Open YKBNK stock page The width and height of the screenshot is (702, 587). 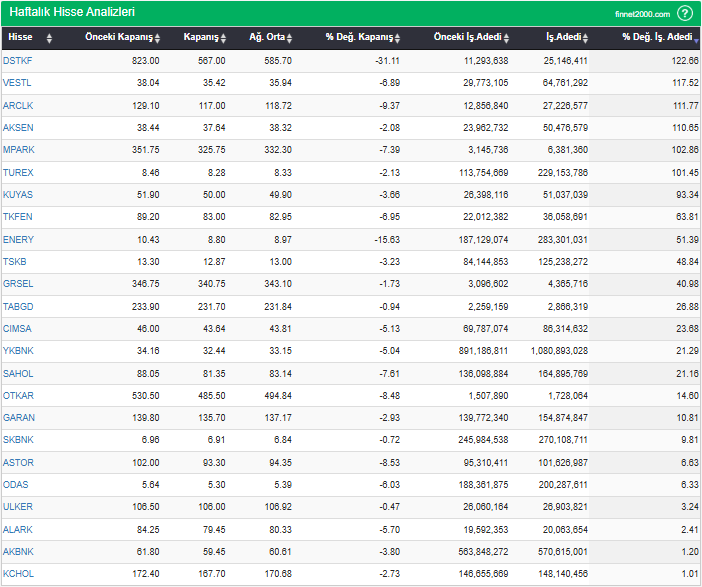coord(18,351)
